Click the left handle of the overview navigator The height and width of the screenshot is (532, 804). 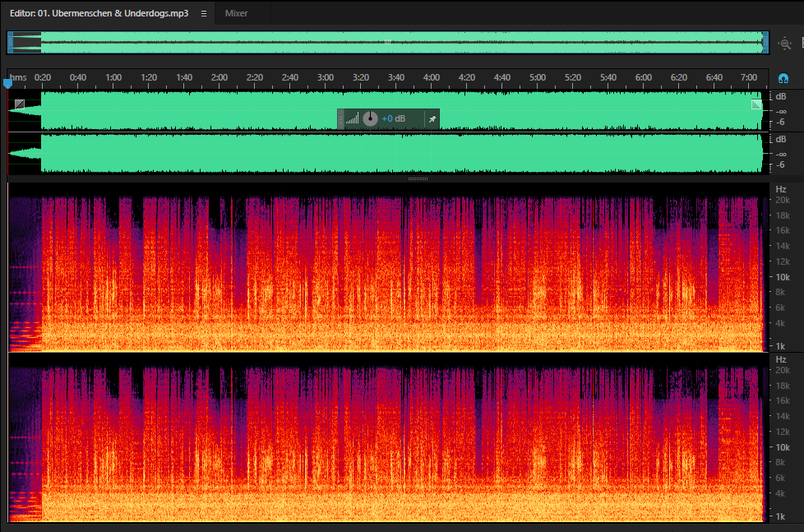click(x=10, y=43)
